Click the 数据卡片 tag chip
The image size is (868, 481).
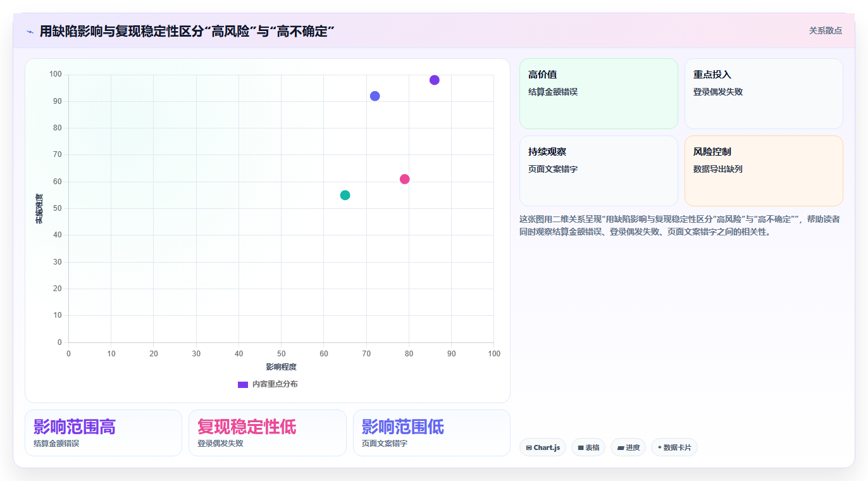(x=674, y=447)
